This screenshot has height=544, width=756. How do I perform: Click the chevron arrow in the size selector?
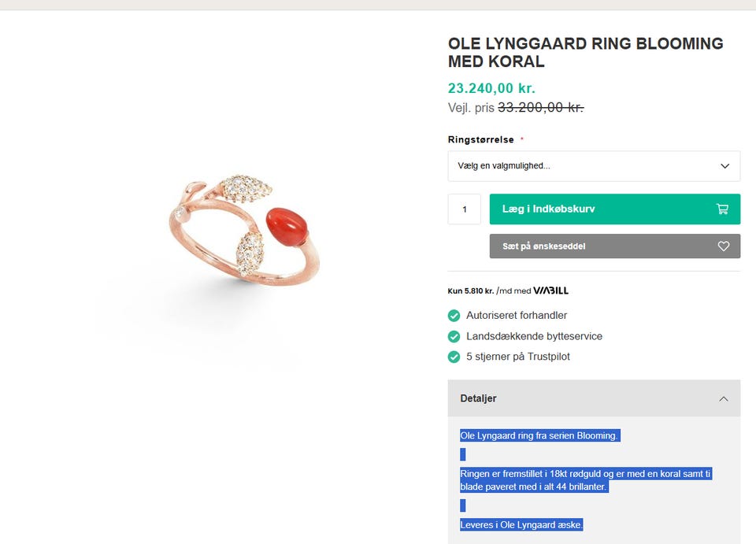(724, 166)
